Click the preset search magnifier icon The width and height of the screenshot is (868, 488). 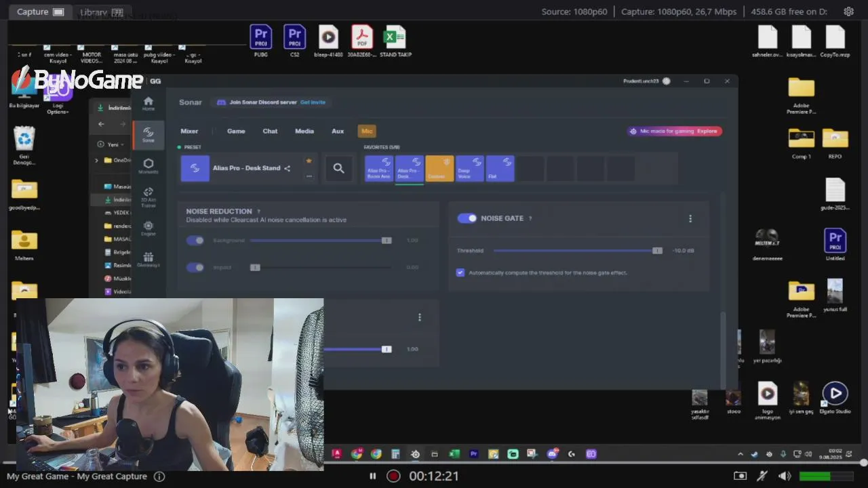click(x=338, y=168)
